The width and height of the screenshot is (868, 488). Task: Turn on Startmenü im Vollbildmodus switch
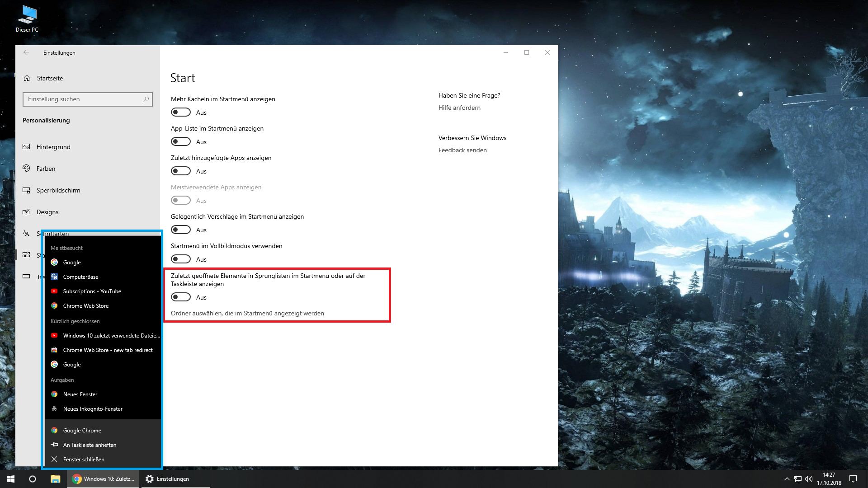181,259
